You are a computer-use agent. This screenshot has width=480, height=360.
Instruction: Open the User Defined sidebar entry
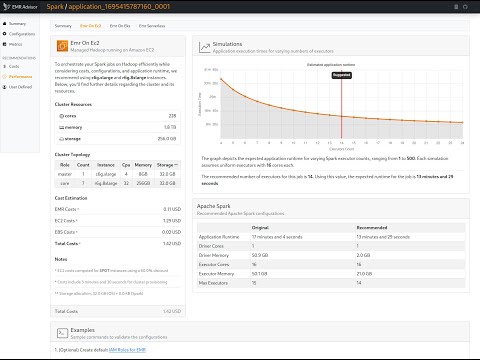pyautogui.click(x=20, y=87)
